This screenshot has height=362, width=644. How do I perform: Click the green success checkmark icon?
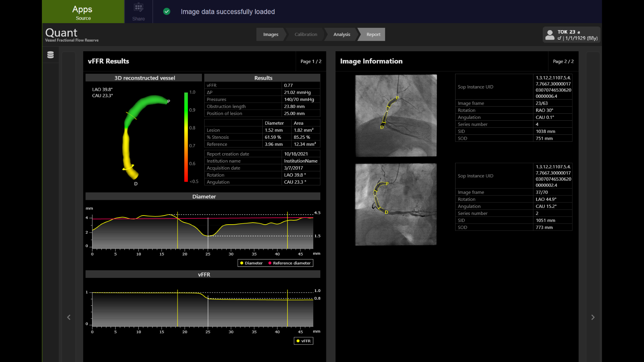coord(167,11)
